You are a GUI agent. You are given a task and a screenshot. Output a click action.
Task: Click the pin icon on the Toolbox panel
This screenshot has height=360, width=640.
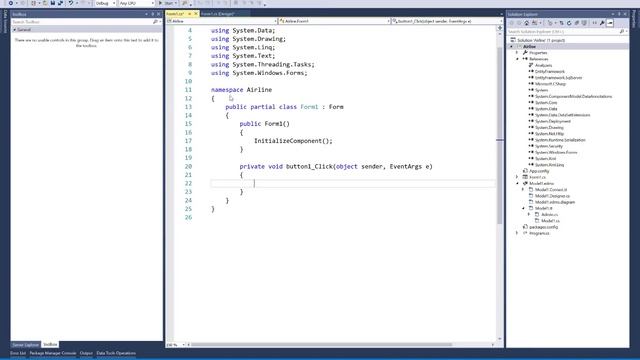pyautogui.click(x=153, y=14)
